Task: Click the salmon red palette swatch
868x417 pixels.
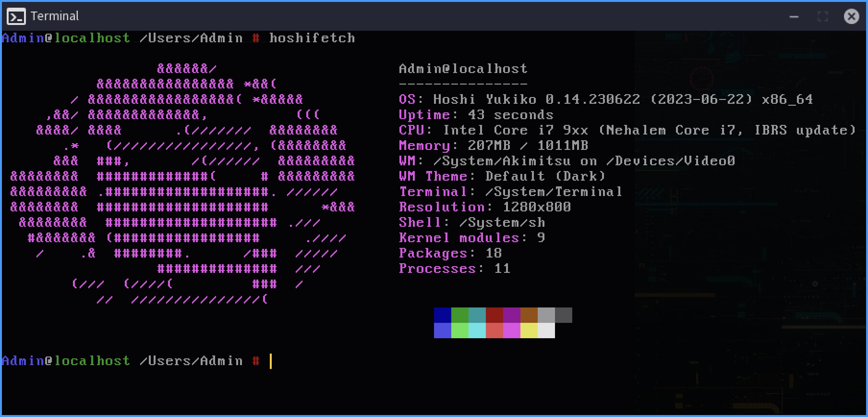Action: point(494,331)
